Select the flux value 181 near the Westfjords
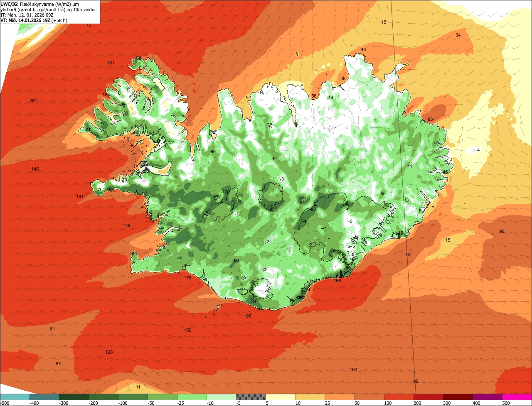 tap(111, 63)
